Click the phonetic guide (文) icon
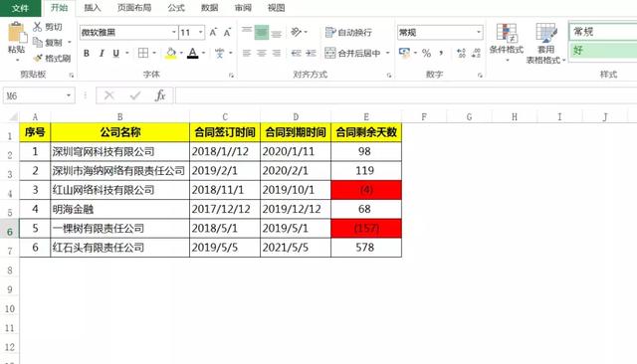Image resolution: width=637 pixels, height=364 pixels. coord(220,53)
